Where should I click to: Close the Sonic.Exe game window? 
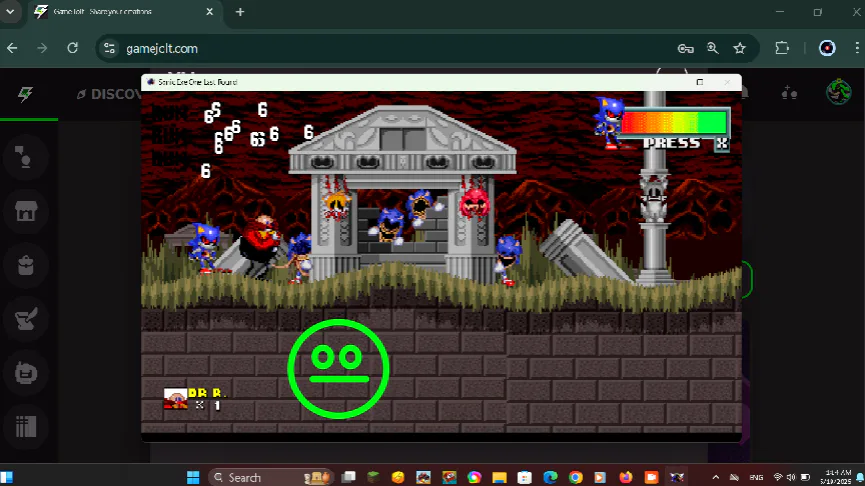727,82
